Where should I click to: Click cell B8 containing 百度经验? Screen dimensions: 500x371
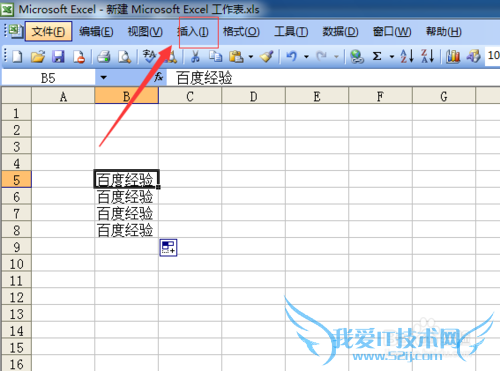coord(127,230)
